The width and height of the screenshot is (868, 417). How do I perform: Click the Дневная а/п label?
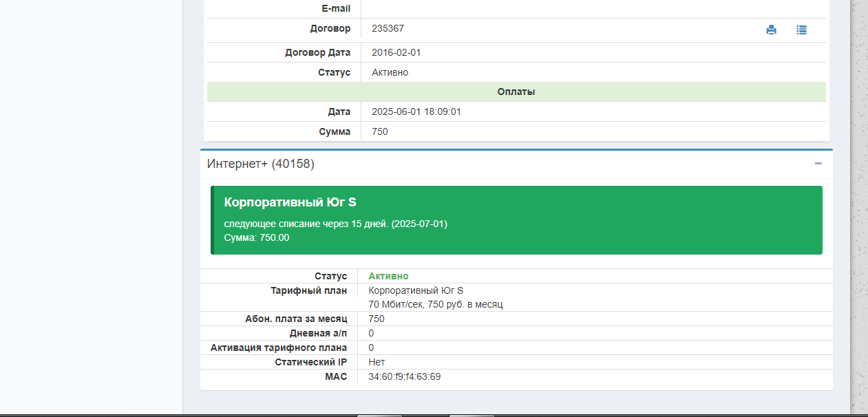(x=318, y=333)
